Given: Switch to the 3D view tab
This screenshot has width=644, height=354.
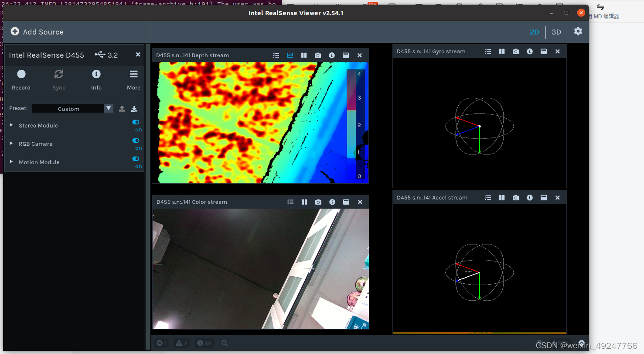Looking at the screenshot, I should tap(556, 32).
